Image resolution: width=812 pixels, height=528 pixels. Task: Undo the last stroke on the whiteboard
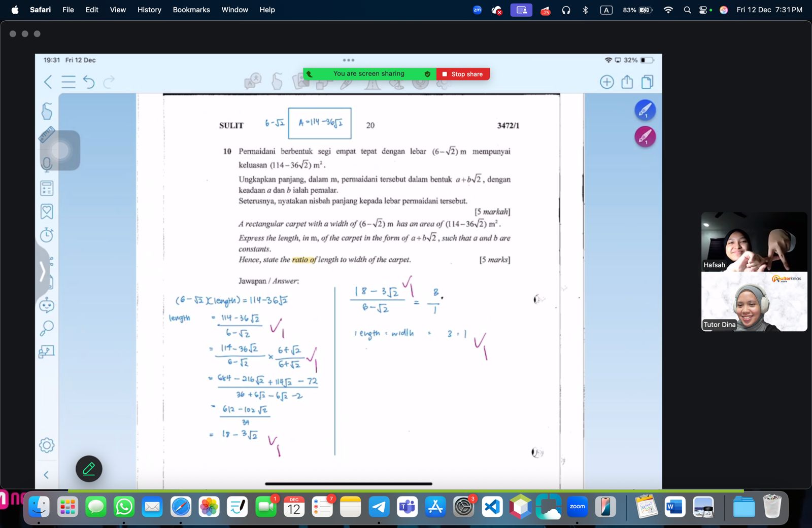point(89,82)
